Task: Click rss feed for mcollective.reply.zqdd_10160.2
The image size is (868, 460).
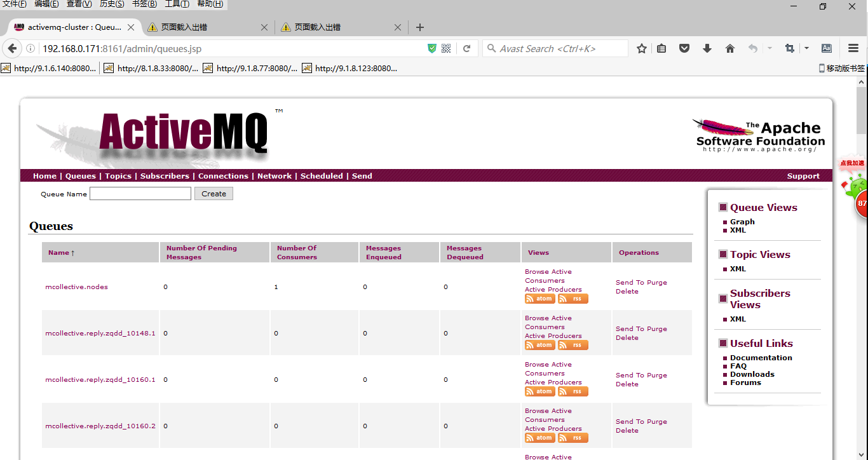Action: [573, 438]
